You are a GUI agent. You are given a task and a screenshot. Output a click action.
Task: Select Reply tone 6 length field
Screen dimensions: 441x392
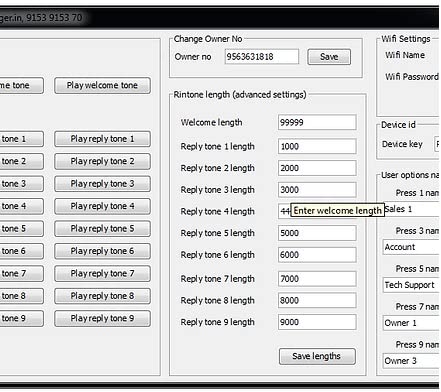pyautogui.click(x=317, y=255)
